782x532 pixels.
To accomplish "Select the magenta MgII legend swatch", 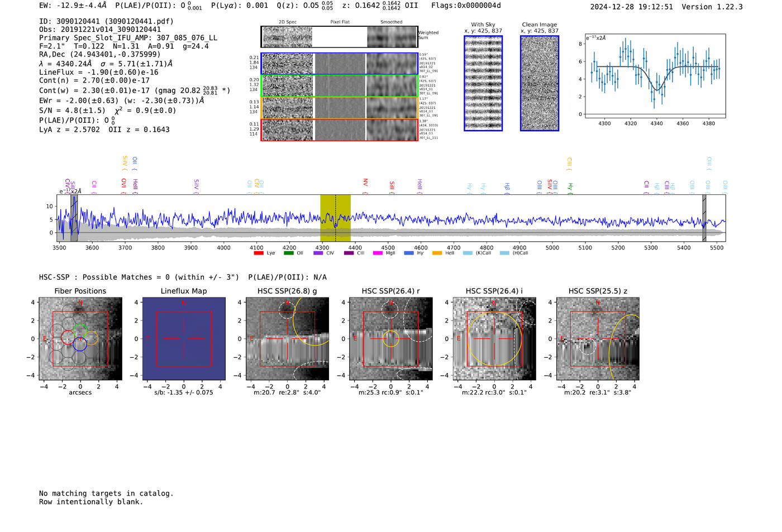I will [x=378, y=253].
